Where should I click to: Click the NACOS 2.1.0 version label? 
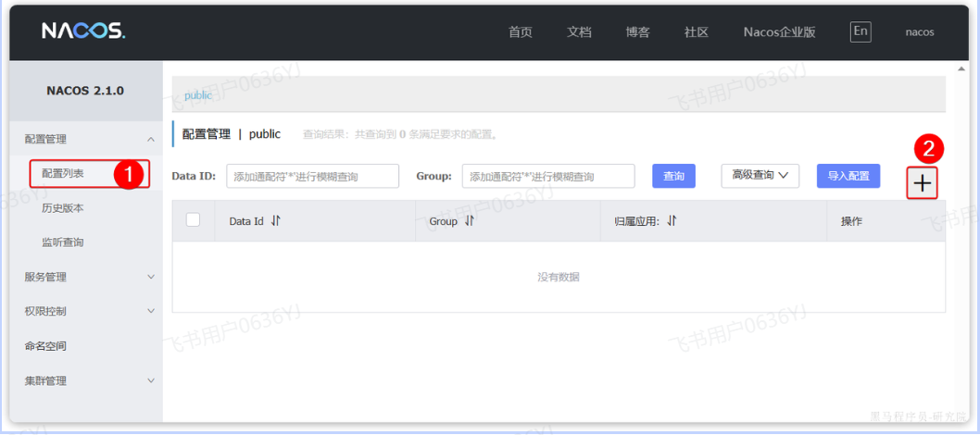tap(85, 91)
